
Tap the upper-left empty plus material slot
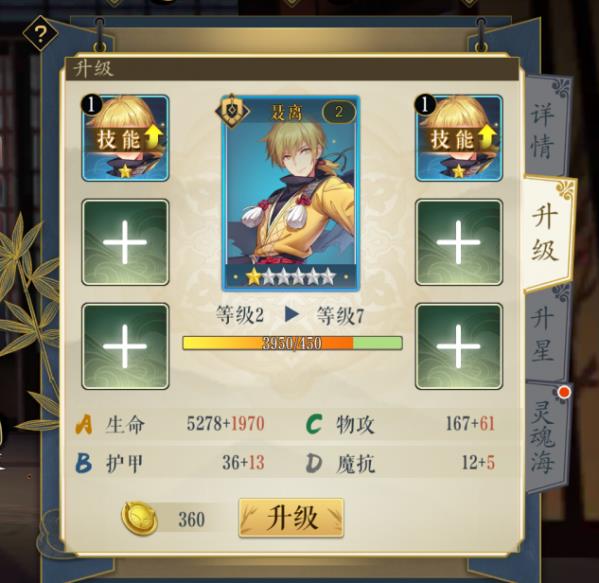(x=125, y=242)
